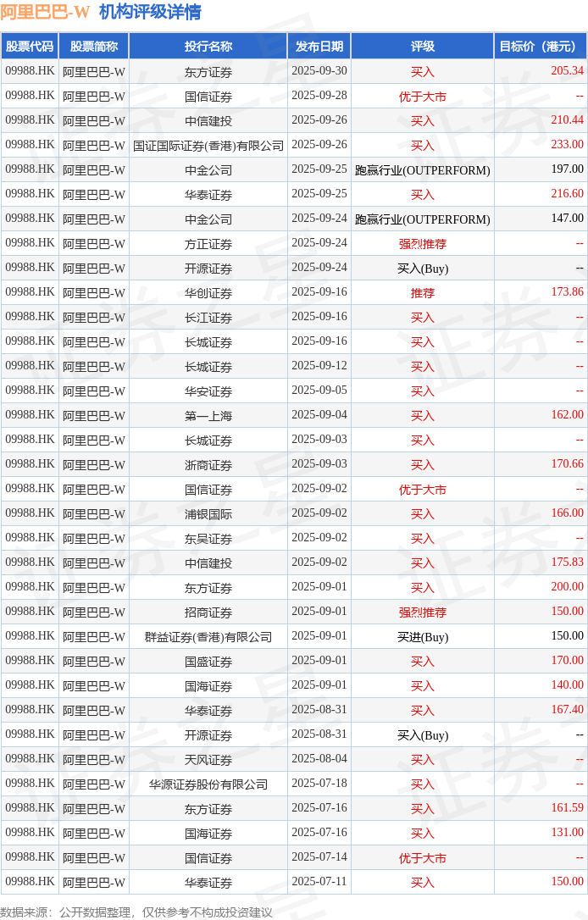This screenshot has width=588, height=920.
Task: Click the data source disclaimer text
Action: click(136, 912)
